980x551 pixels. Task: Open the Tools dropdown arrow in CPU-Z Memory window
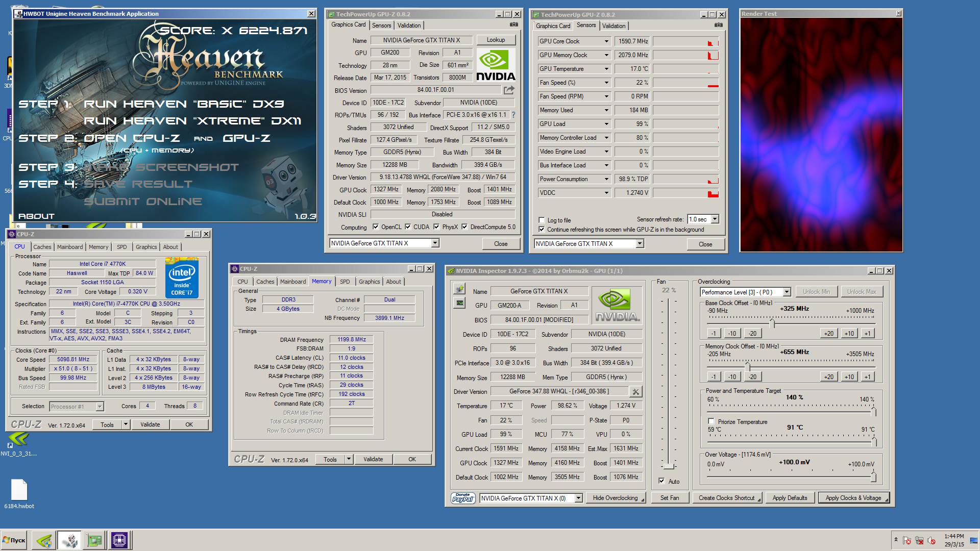pyautogui.click(x=349, y=460)
